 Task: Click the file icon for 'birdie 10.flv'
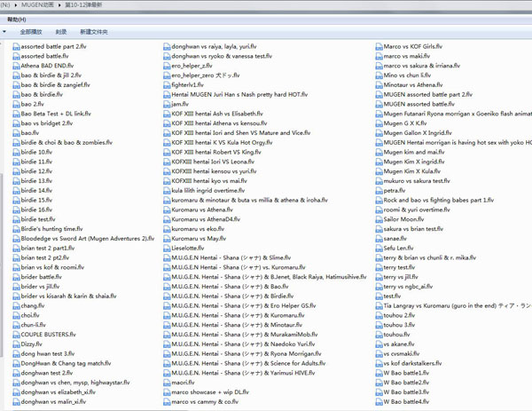point(16,152)
